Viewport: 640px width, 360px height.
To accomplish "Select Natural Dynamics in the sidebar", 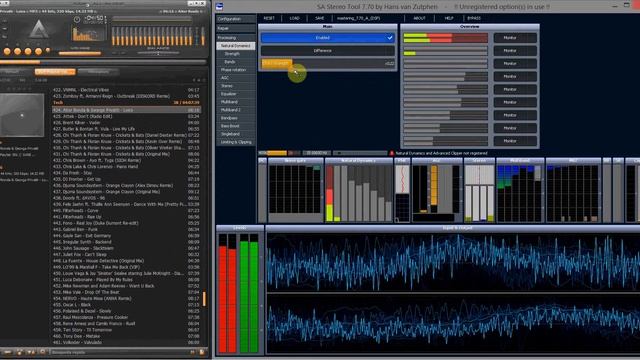I will (236, 46).
